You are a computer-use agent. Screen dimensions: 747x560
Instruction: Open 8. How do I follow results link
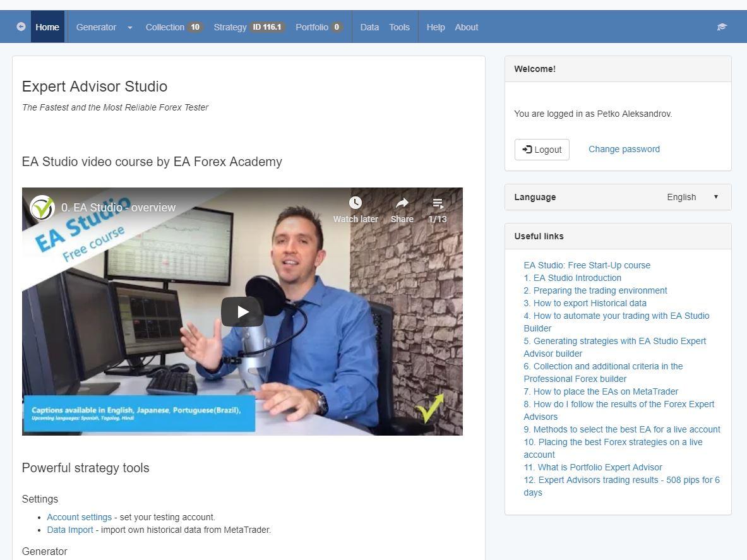619,410
